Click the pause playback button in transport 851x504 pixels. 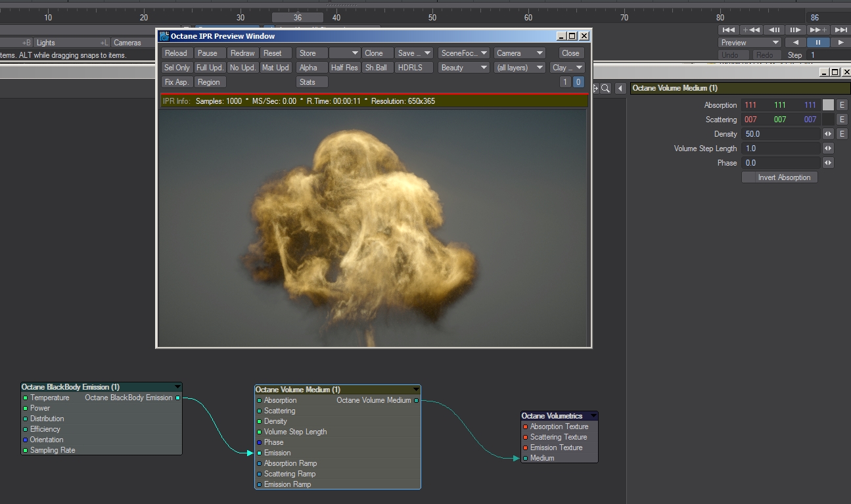tap(817, 43)
